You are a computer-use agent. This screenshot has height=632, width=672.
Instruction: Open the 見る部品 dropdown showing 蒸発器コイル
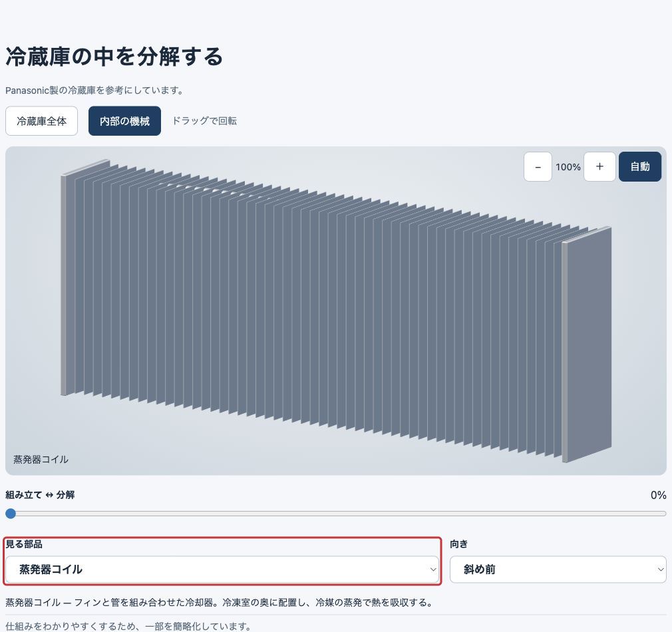(222, 569)
